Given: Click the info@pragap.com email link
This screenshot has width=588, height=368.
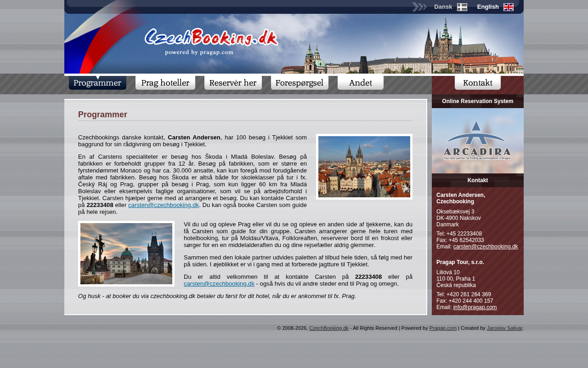Looking at the screenshot, I should tap(475, 307).
